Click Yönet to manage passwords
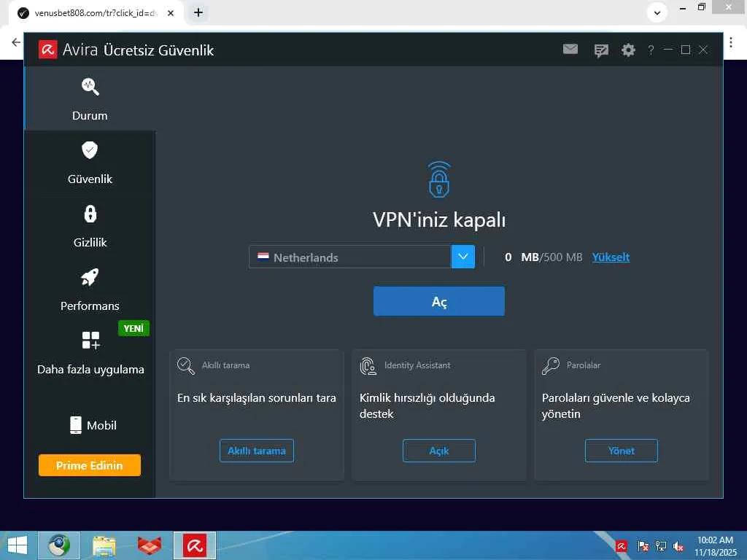The width and height of the screenshot is (747, 560). pyautogui.click(x=622, y=451)
